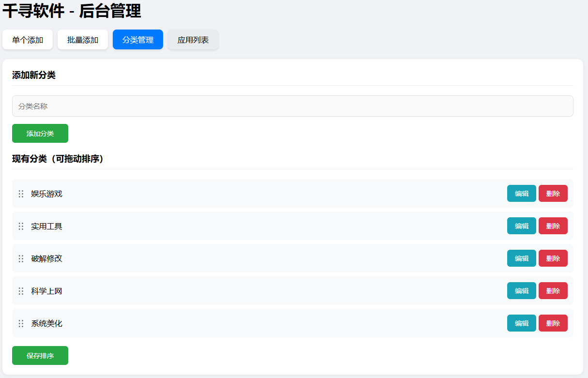Click the green 添加分类 button
This screenshot has width=588, height=378.
coord(40,133)
